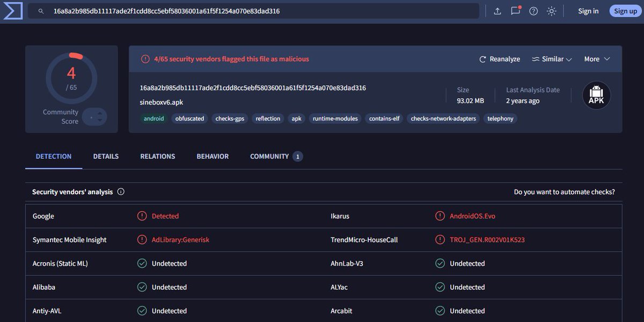
Task: Open the notifications chat icon
Action: [x=516, y=11]
